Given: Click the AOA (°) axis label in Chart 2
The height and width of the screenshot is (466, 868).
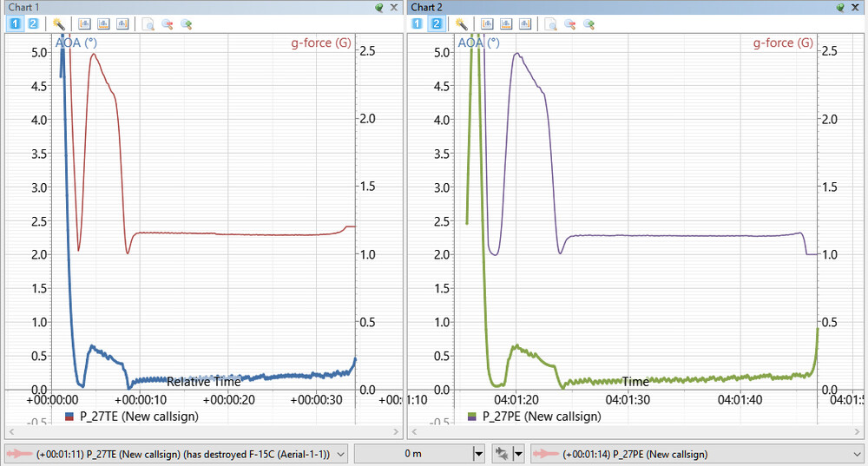Looking at the screenshot, I should click(x=479, y=43).
